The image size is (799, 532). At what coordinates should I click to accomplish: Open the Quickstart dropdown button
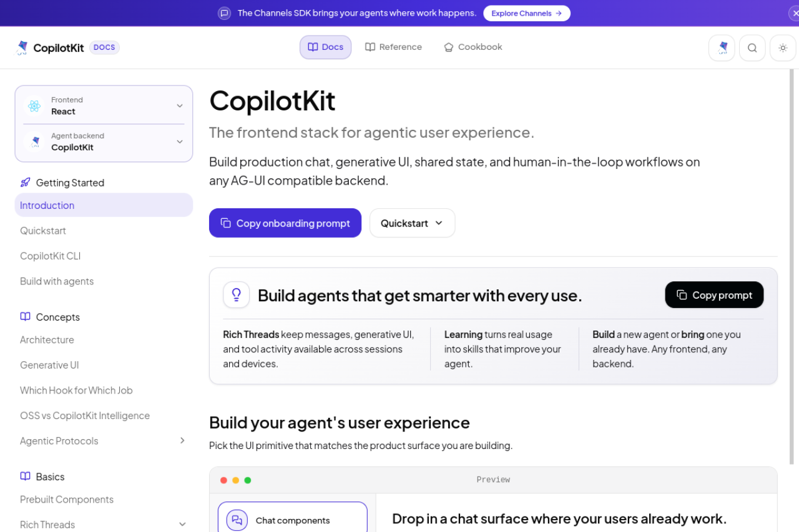412,223
